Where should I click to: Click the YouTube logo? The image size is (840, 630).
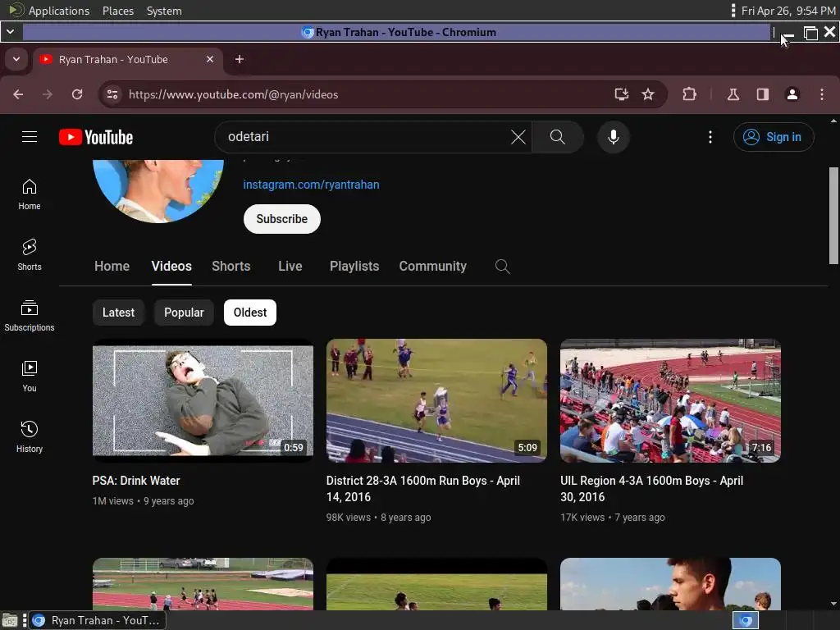pos(96,137)
